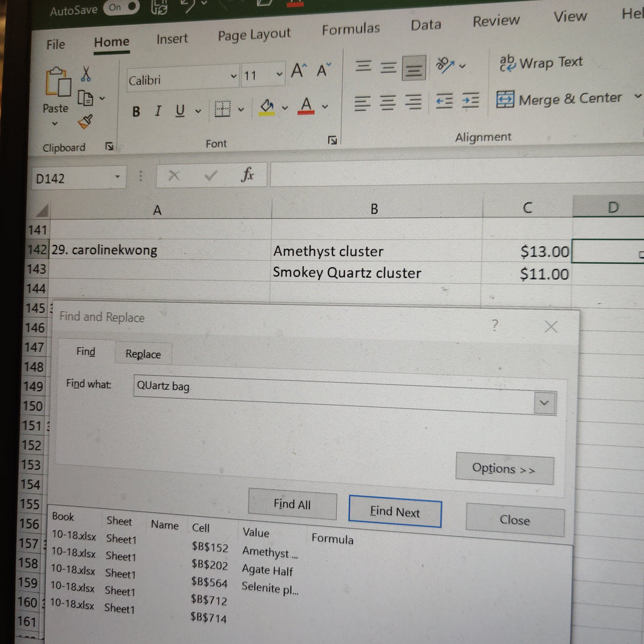Viewport: 644px width, 644px height.
Task: Expand the Find what history dropdown
Action: pos(544,403)
